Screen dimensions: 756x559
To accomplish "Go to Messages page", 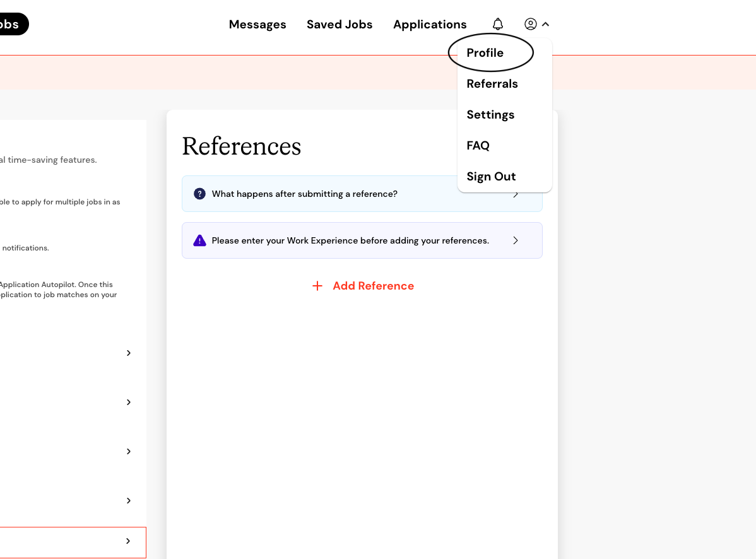I will point(257,24).
